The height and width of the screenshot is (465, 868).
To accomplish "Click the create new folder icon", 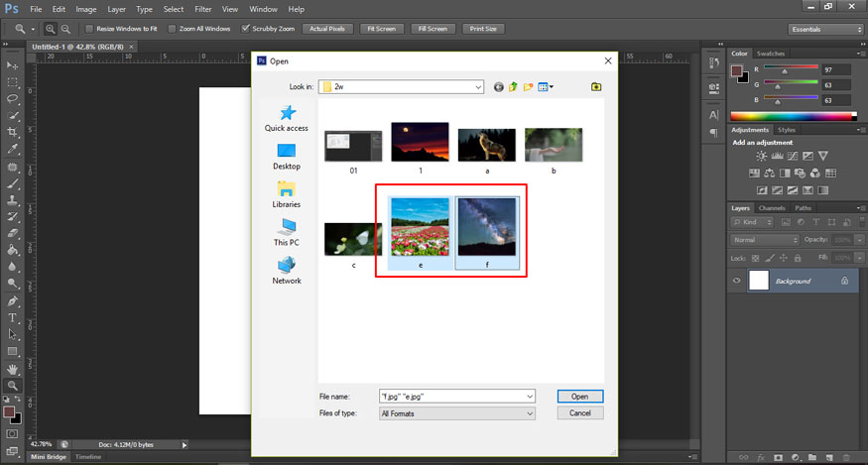I will [x=529, y=87].
